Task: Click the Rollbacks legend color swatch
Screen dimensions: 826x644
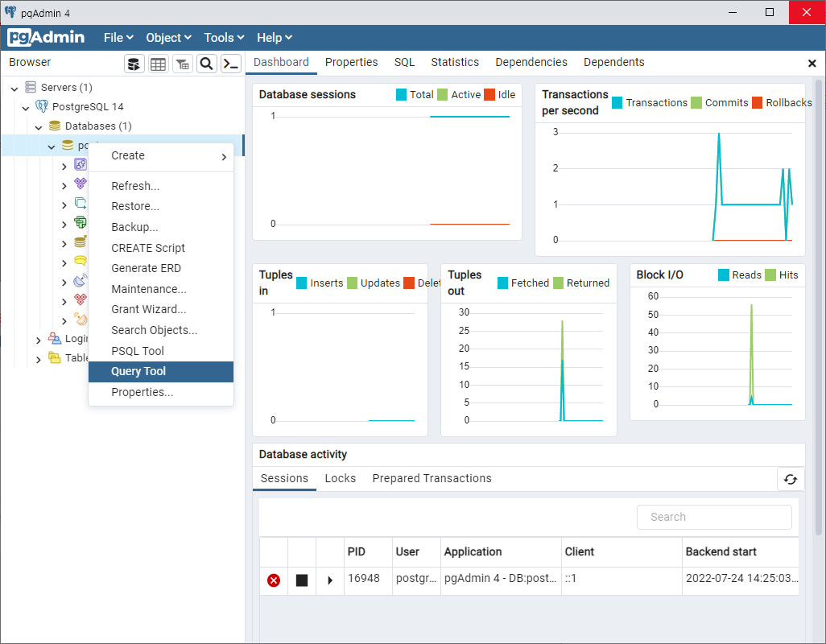Action: [x=757, y=103]
